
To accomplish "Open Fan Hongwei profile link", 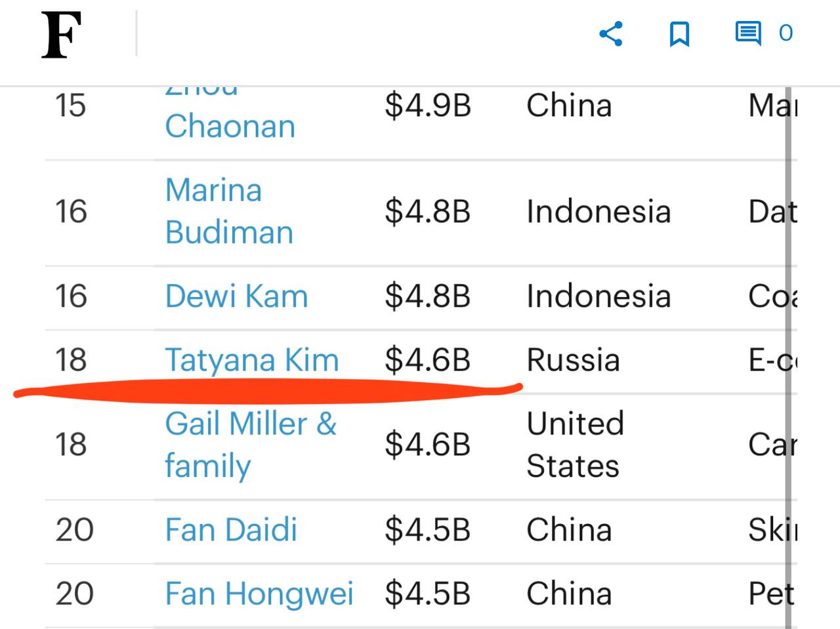I will pos(259,594).
